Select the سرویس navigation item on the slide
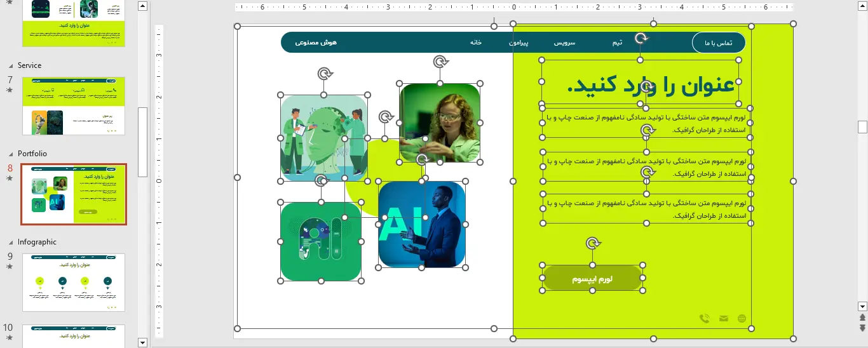Screen dimensions: 868x348 click(564, 43)
